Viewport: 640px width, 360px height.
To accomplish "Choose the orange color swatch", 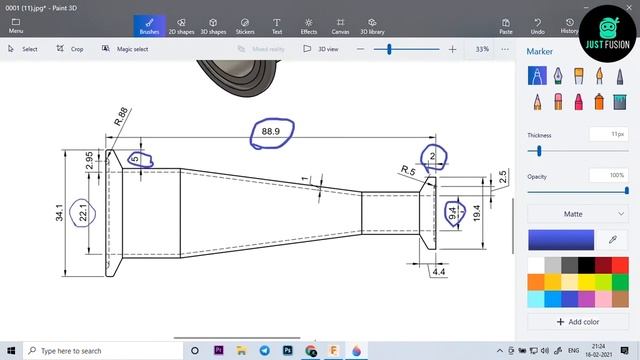I will (x=536, y=282).
